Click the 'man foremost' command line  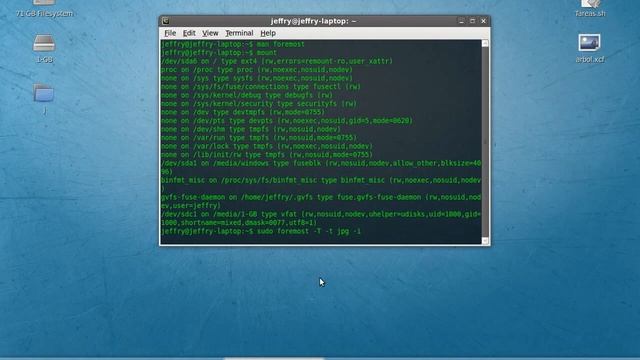pyautogui.click(x=233, y=44)
